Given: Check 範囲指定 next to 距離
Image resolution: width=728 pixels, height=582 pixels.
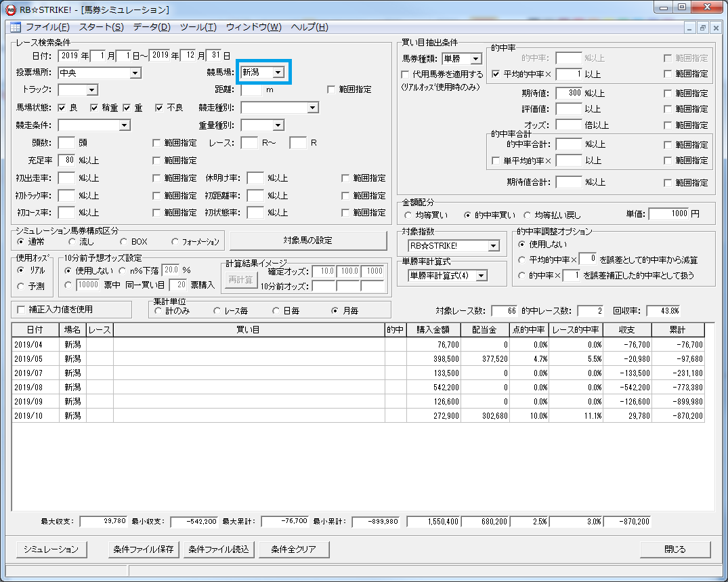Looking at the screenshot, I should 331,89.
